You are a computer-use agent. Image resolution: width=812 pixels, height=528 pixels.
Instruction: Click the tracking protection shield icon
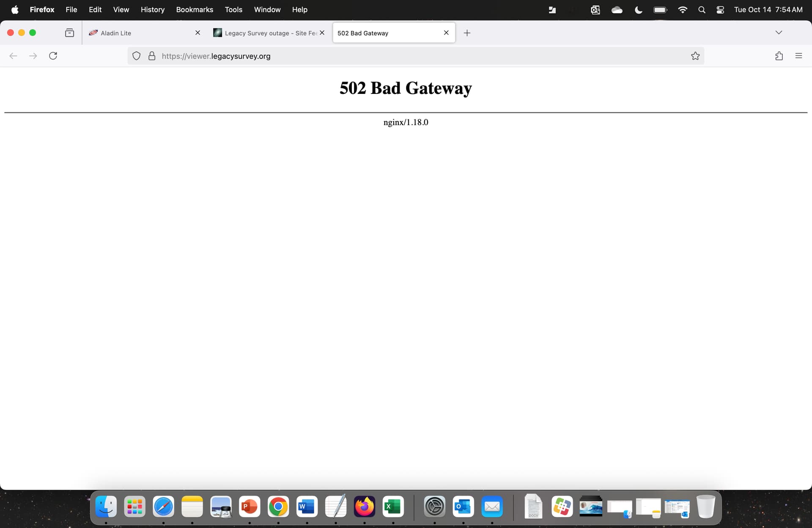(x=136, y=56)
